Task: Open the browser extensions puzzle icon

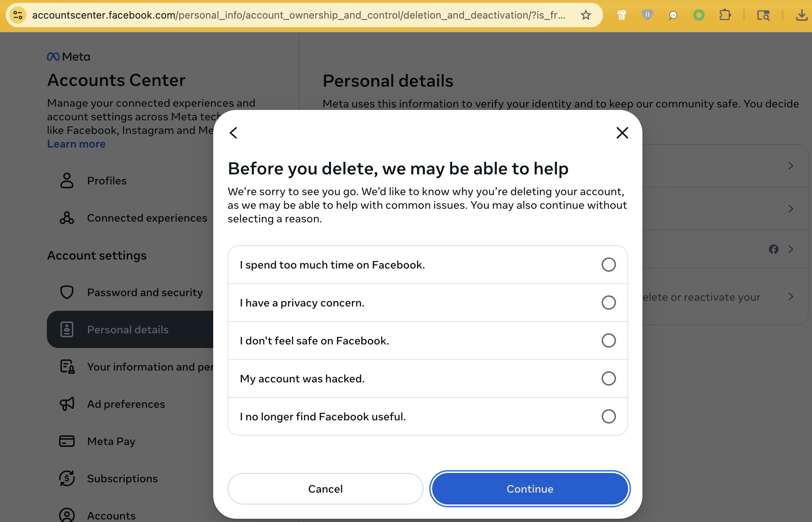Action: pos(725,15)
